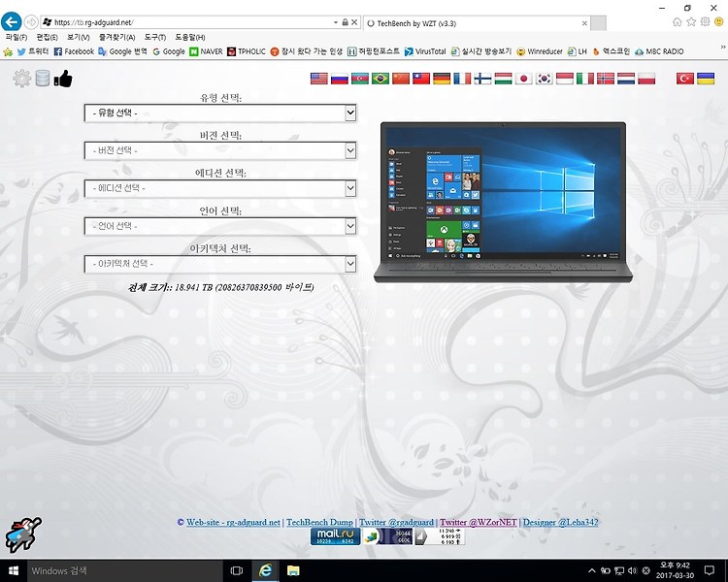Select the Azerbaijan flag language
Viewport: 728px width, 582px height.
point(360,79)
